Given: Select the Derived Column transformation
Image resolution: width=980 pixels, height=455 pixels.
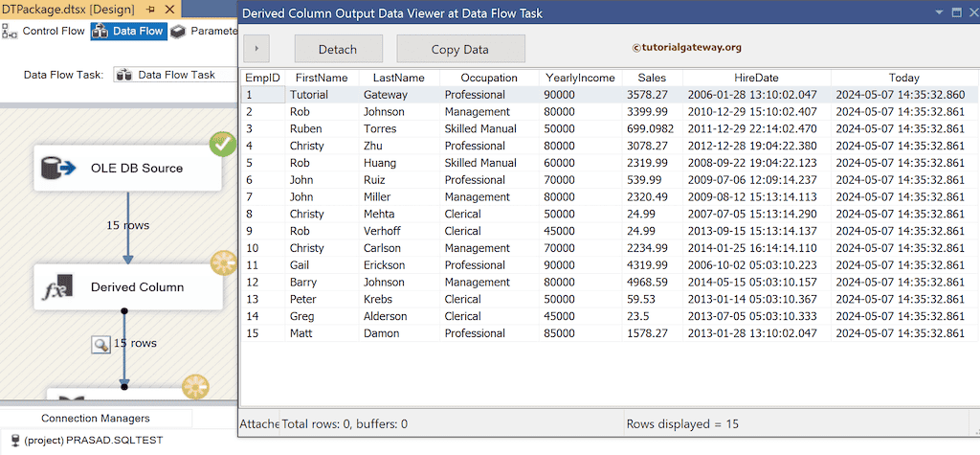Looking at the screenshot, I should coord(128,287).
